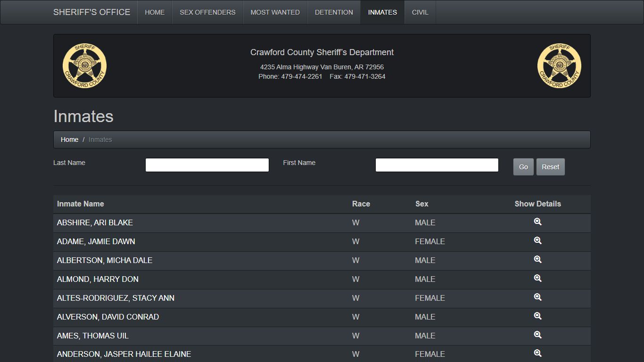This screenshot has height=362, width=644.
Task: Click the Inmate Name column header
Action: (81, 204)
